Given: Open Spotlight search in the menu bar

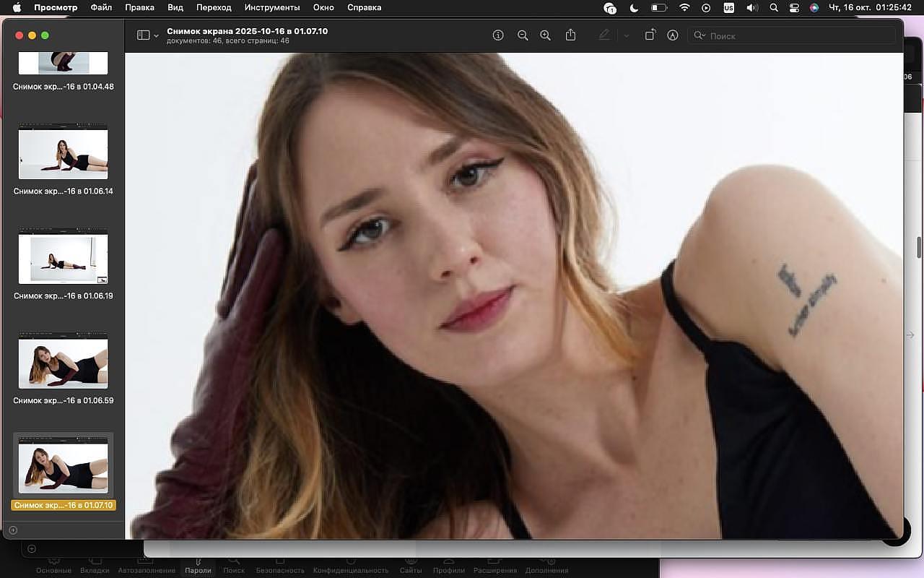Looking at the screenshot, I should point(774,8).
